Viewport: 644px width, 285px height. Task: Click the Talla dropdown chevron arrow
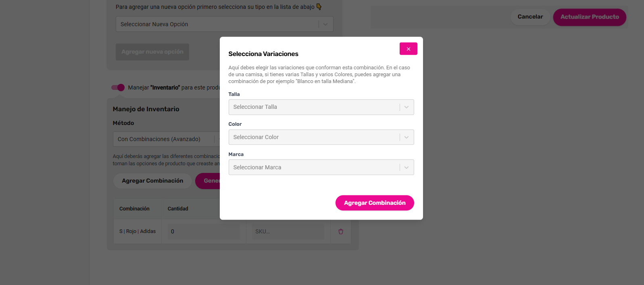pos(406,107)
